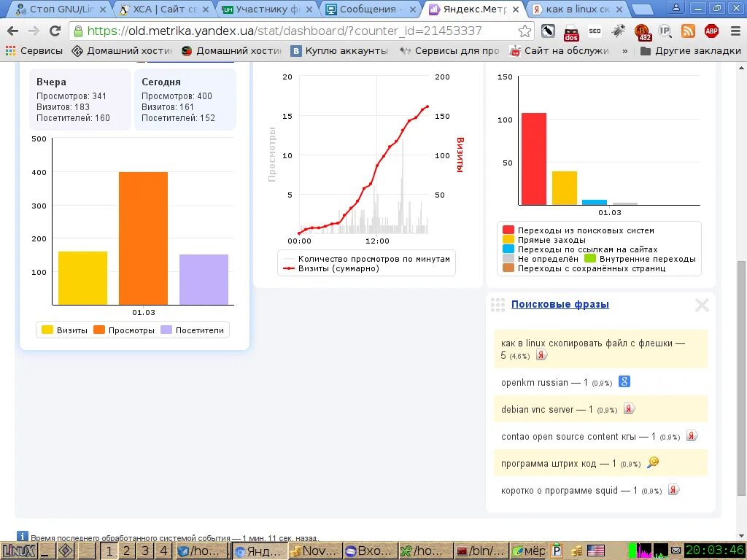
Task: Click the 'P' tray icon in taskbar
Action: coord(556,551)
